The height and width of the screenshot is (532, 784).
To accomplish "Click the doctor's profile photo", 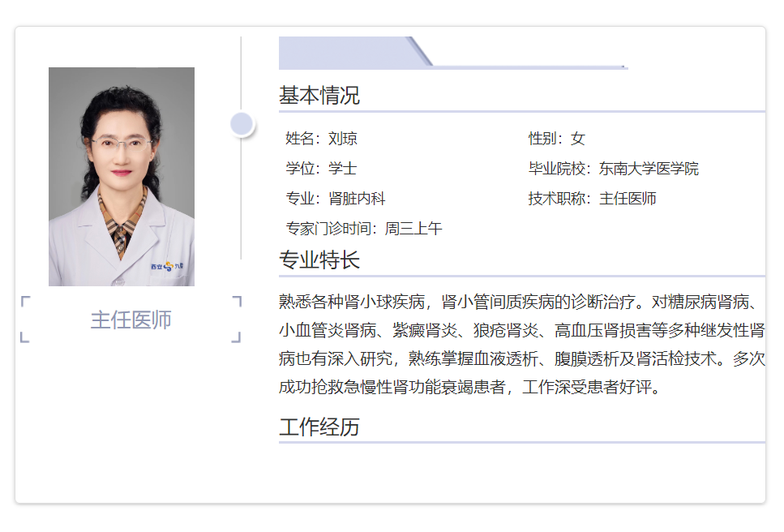I will [122, 176].
